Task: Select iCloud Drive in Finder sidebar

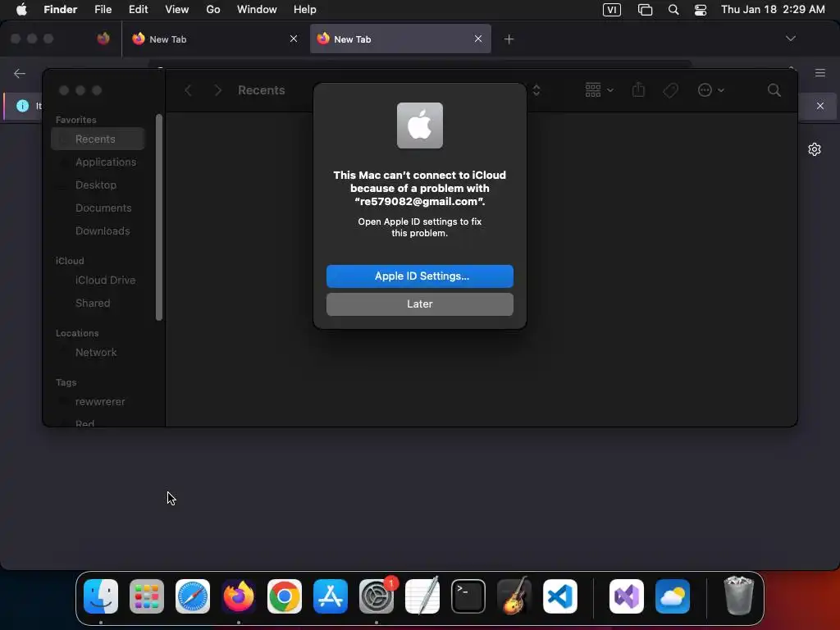Action: coord(98,281)
